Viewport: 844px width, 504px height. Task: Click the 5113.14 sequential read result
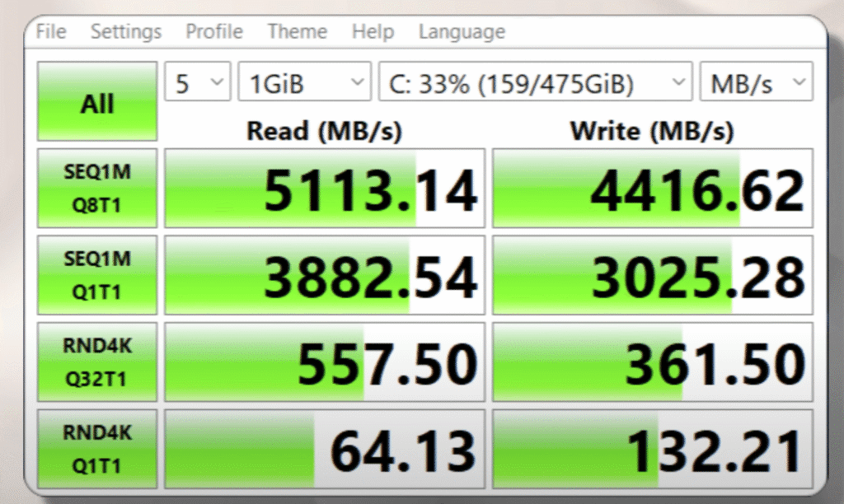click(325, 189)
